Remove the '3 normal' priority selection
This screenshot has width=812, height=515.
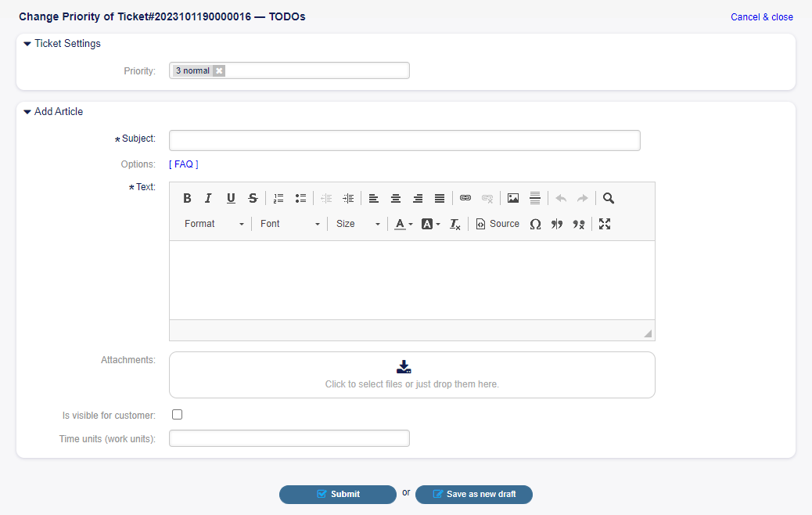(219, 70)
